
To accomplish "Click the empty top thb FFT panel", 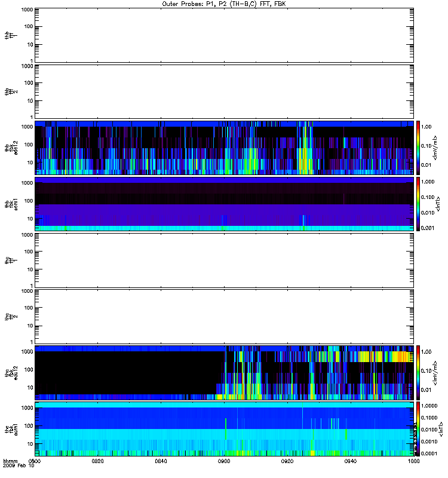I will coord(224,35).
